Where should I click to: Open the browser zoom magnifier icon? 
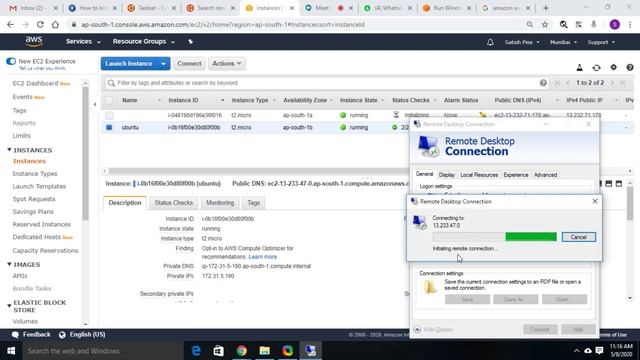(x=529, y=24)
